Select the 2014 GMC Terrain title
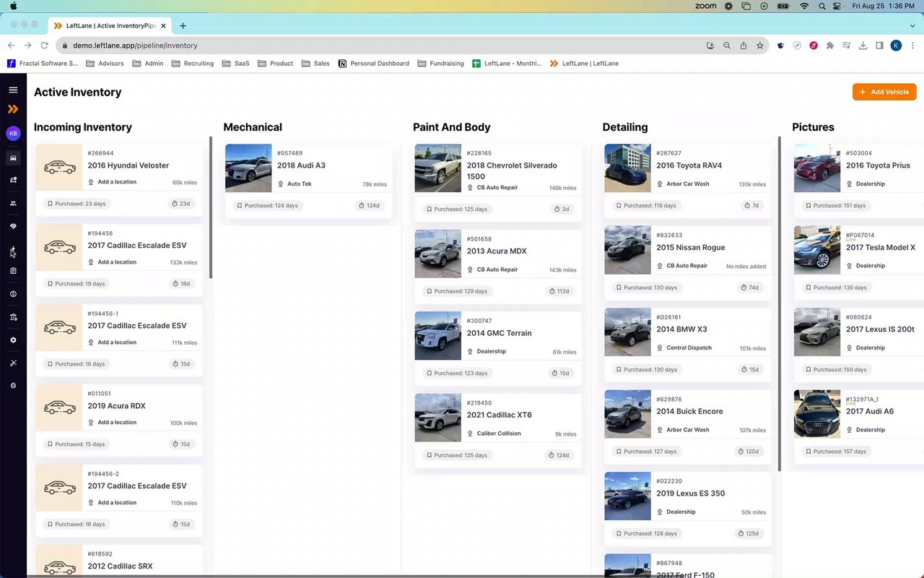 (499, 333)
